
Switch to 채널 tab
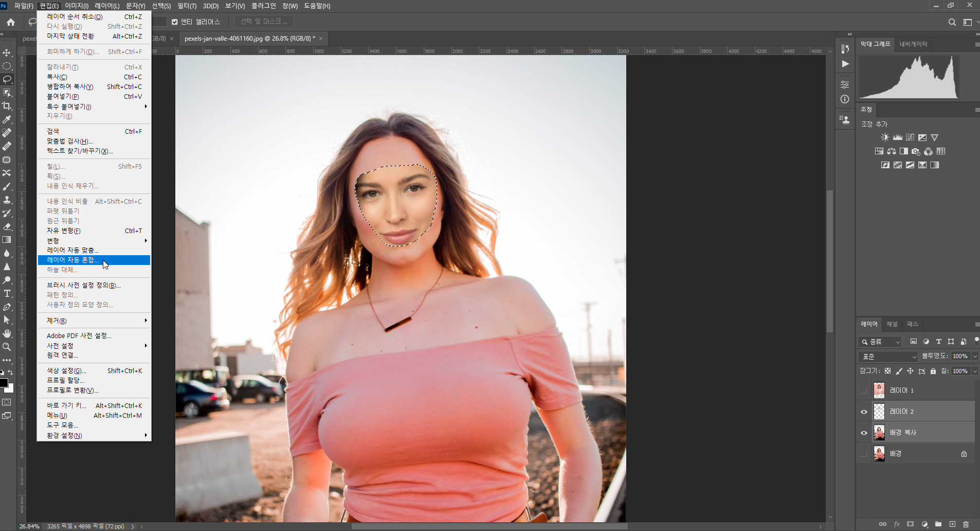pos(892,324)
